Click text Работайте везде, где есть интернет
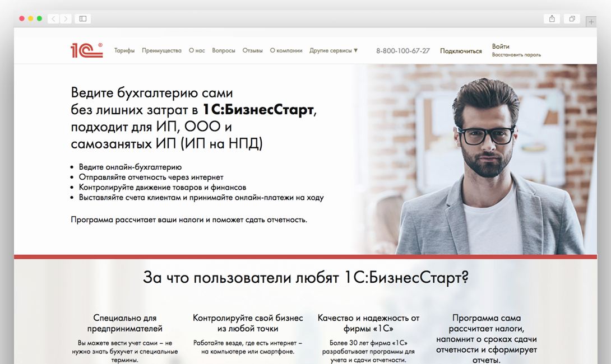The width and height of the screenshot is (611, 364). point(248,347)
